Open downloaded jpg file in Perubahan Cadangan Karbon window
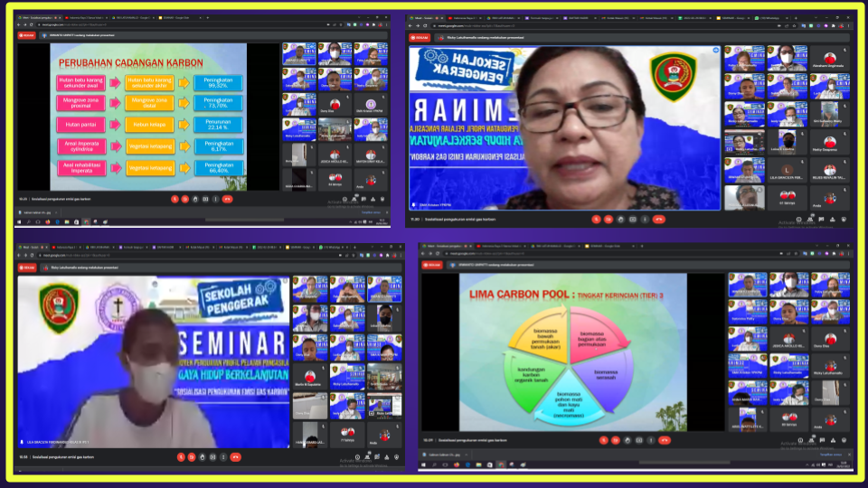 [x=35, y=212]
